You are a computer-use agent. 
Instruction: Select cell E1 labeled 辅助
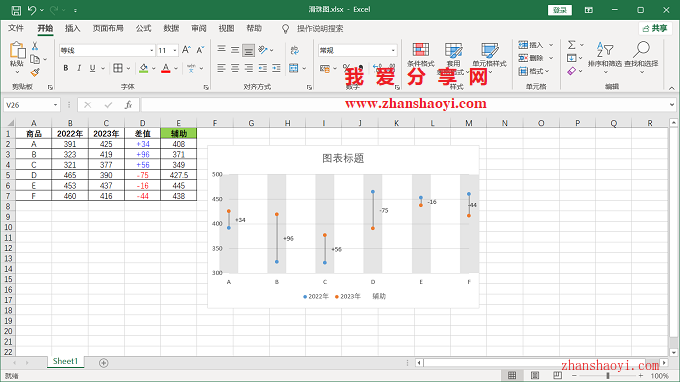click(x=179, y=134)
